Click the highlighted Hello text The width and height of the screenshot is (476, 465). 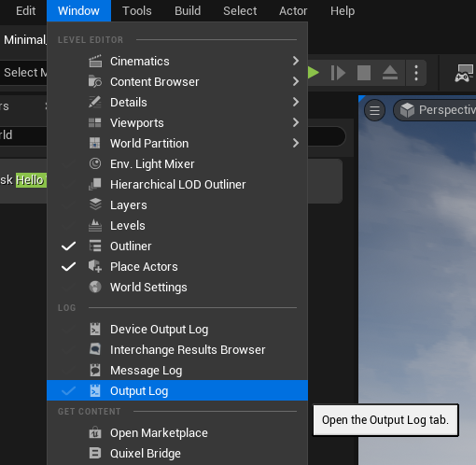tap(31, 180)
